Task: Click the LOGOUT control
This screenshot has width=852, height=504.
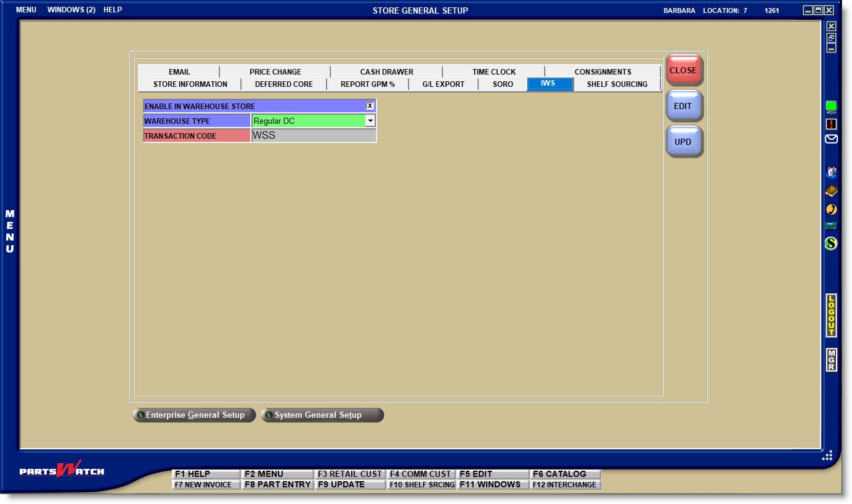Action: coord(830,317)
